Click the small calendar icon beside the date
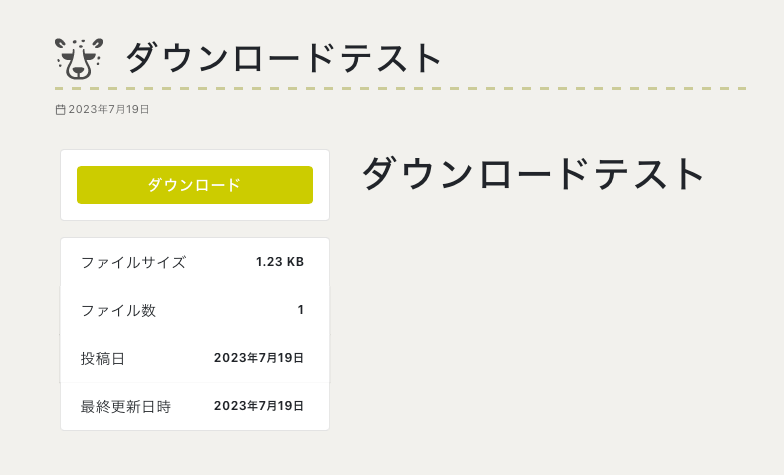 (x=60, y=109)
